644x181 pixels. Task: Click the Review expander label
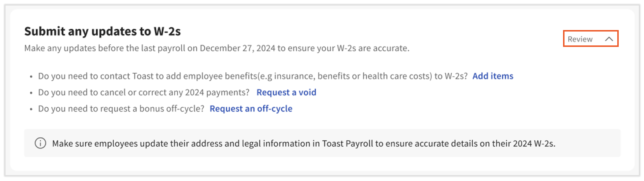coord(580,39)
